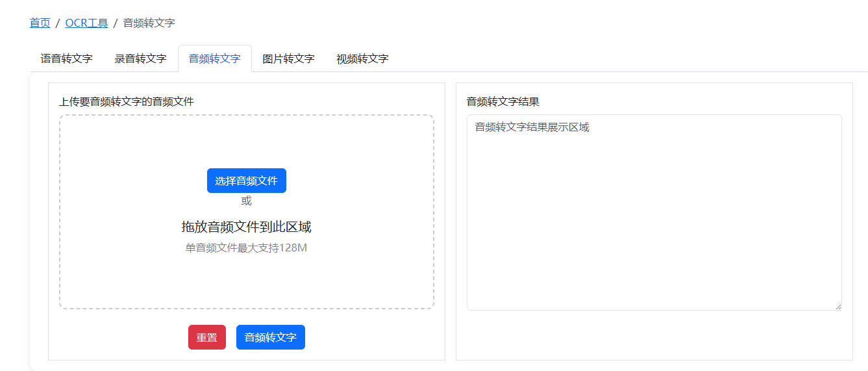Start conversion with blue 音频转文字 button
The width and height of the screenshot is (868, 371).
click(271, 337)
